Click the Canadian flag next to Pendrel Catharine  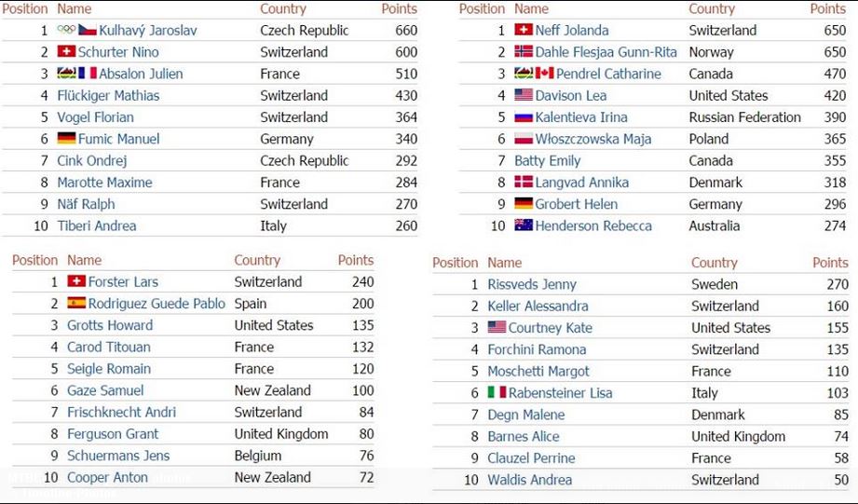[x=544, y=73]
